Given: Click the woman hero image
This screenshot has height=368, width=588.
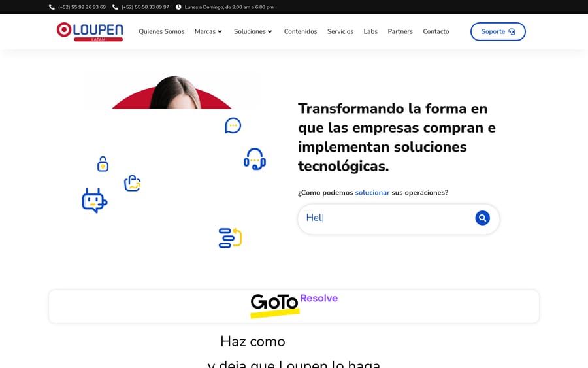Looking at the screenshot, I should (172, 92).
